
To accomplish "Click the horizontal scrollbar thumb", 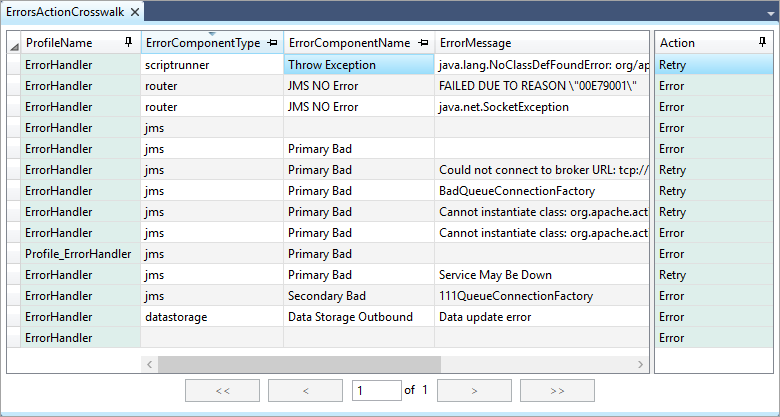I will [299, 364].
